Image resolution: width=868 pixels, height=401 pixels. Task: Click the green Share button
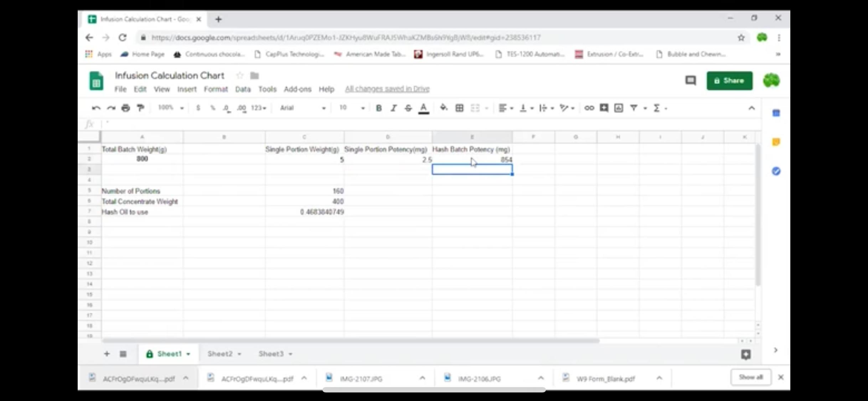729,81
